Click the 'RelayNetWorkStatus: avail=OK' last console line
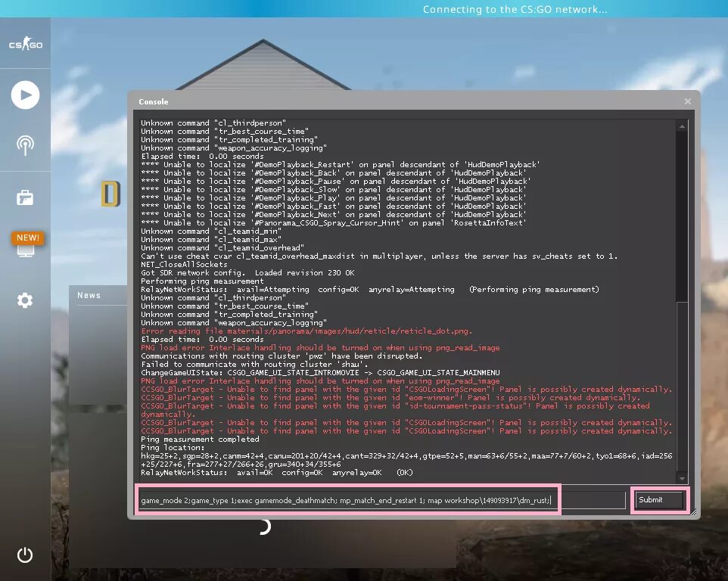 277,472
